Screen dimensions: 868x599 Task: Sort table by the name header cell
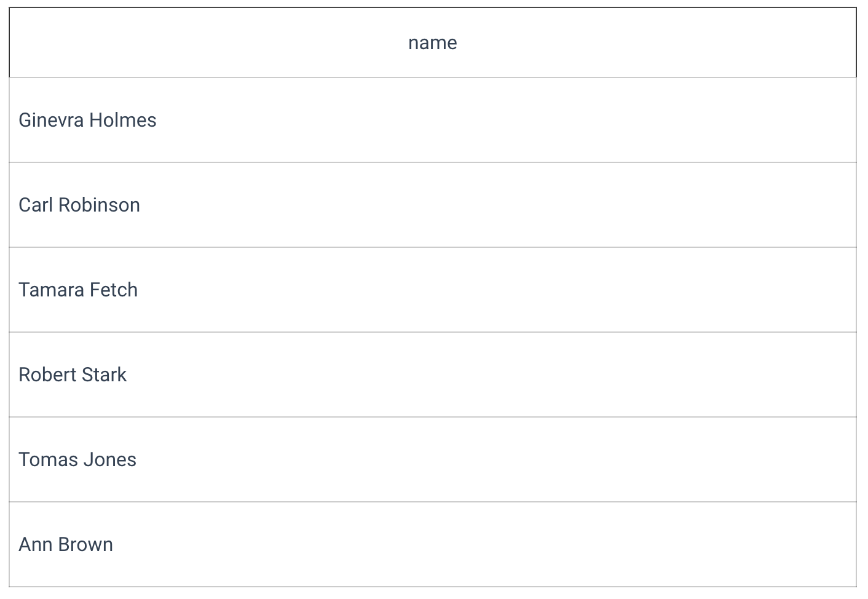tap(433, 42)
